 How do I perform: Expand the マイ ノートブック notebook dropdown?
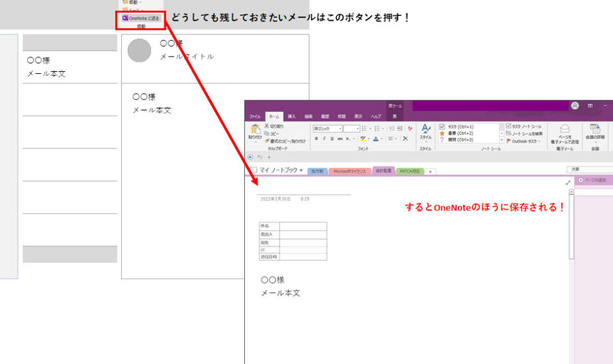click(301, 170)
